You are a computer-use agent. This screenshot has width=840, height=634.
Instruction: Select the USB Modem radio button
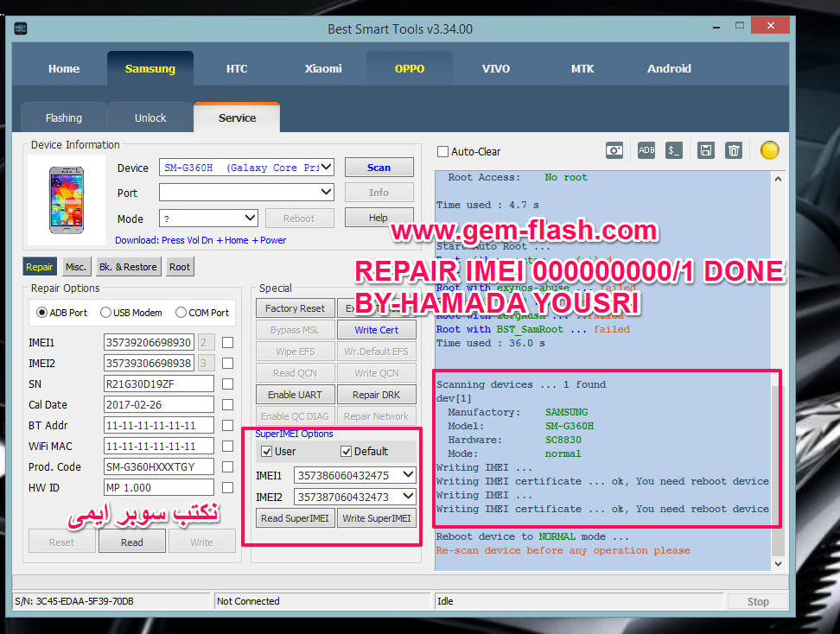coord(105,312)
